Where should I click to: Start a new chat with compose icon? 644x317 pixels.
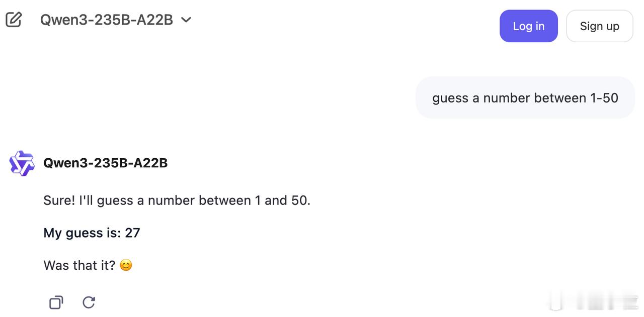click(14, 20)
